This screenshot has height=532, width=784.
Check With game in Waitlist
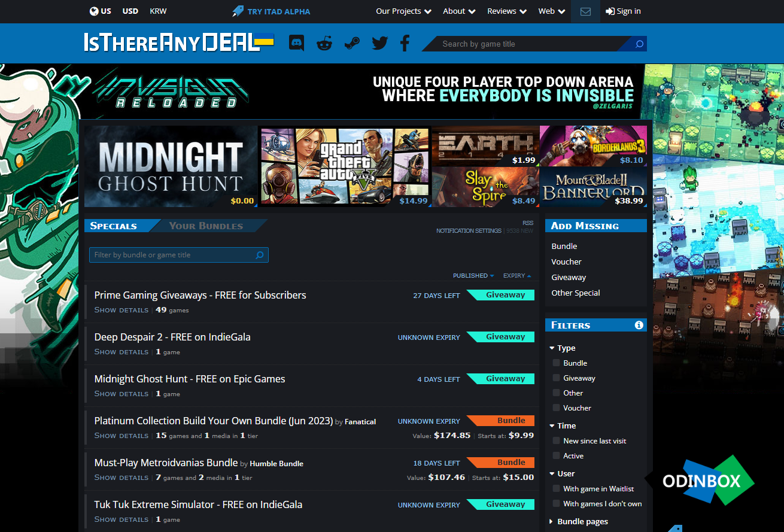tap(557, 488)
